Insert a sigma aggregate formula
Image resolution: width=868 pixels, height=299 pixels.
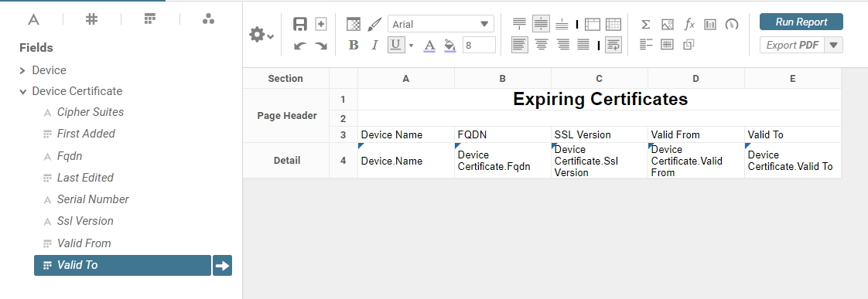pos(645,24)
